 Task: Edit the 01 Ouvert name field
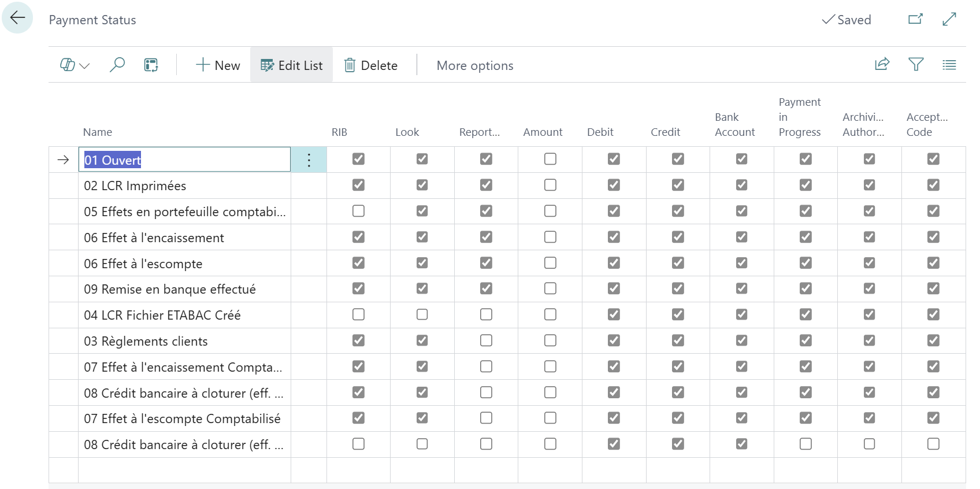click(184, 160)
